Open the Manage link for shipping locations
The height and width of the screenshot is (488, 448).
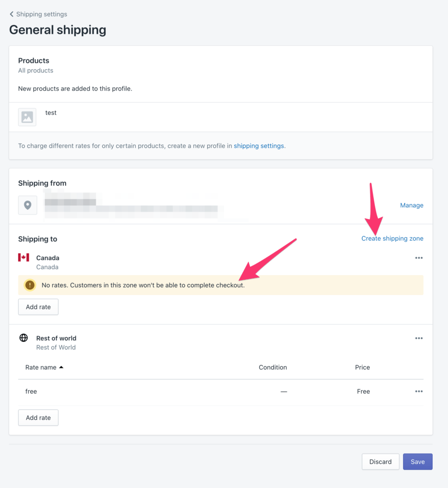coord(411,205)
